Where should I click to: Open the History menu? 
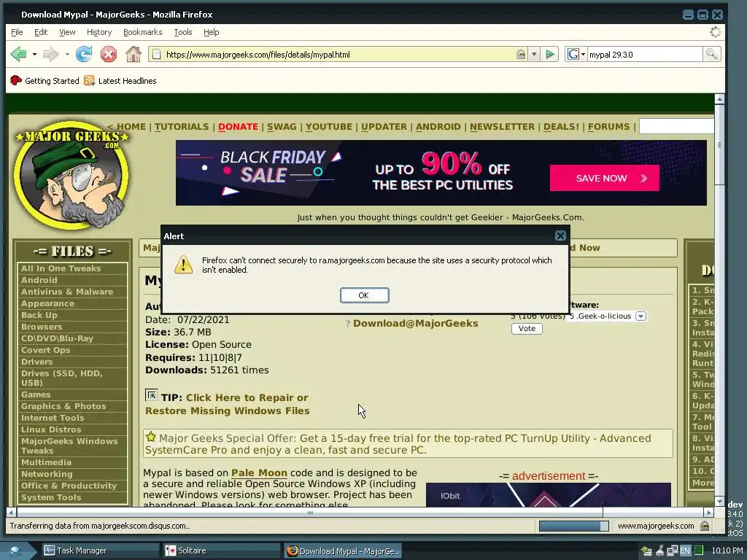[99, 32]
